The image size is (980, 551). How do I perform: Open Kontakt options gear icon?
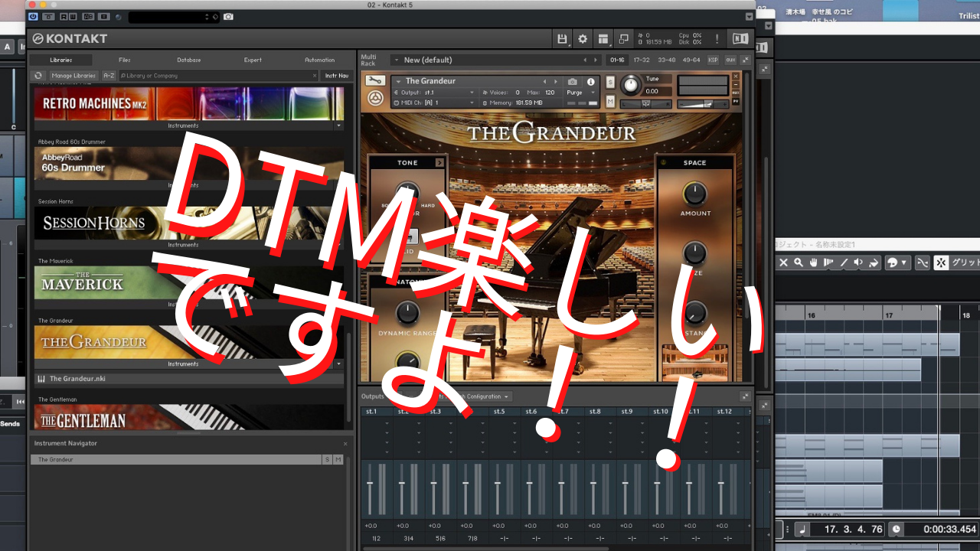[x=583, y=39]
